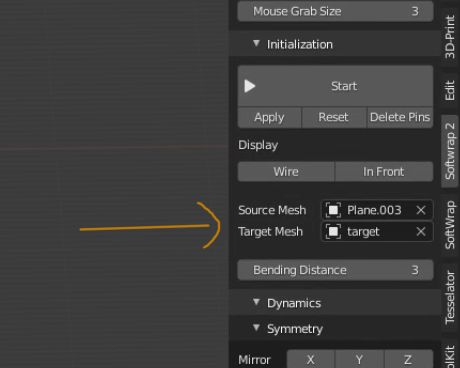Collapse the Initialization panel
Screen dimensions: 460x368
coord(256,43)
